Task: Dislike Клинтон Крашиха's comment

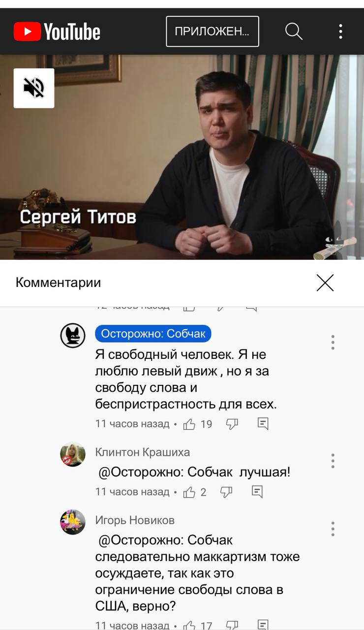Action: (226, 491)
